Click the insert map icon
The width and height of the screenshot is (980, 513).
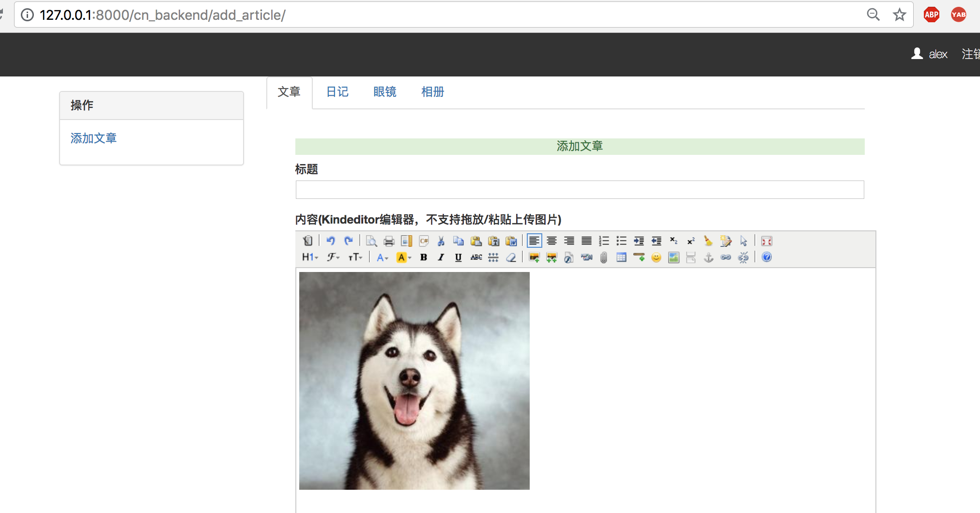(x=674, y=257)
